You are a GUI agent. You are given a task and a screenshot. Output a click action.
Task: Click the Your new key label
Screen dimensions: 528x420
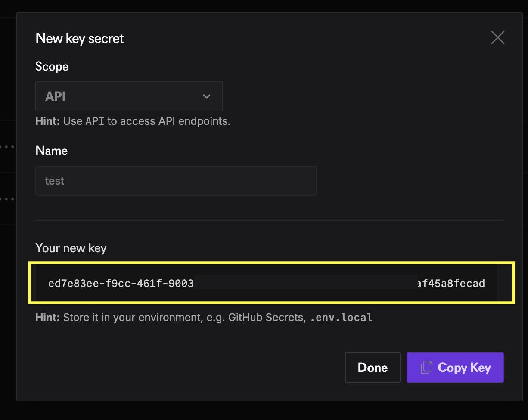71,248
